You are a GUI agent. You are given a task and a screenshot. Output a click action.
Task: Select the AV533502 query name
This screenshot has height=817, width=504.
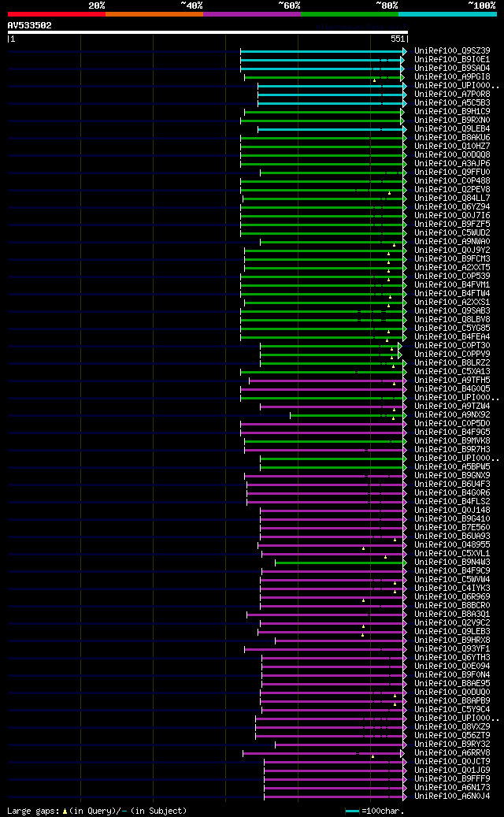(x=30, y=25)
